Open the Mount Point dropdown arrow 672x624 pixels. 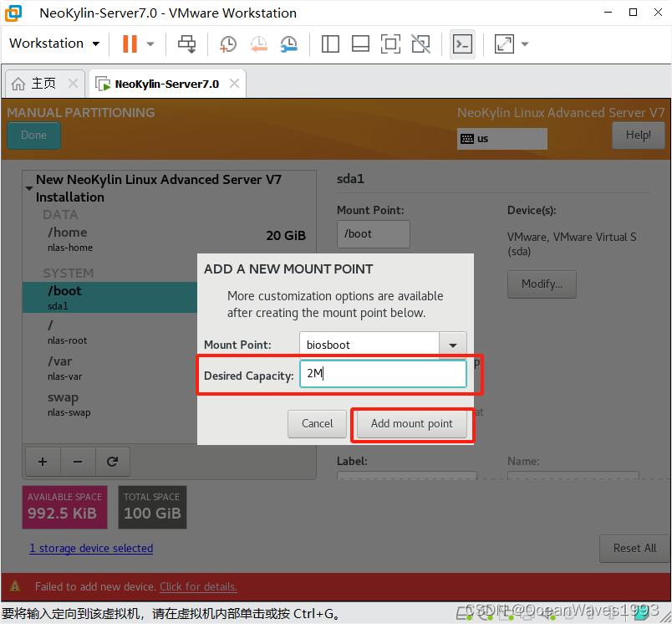coord(453,345)
